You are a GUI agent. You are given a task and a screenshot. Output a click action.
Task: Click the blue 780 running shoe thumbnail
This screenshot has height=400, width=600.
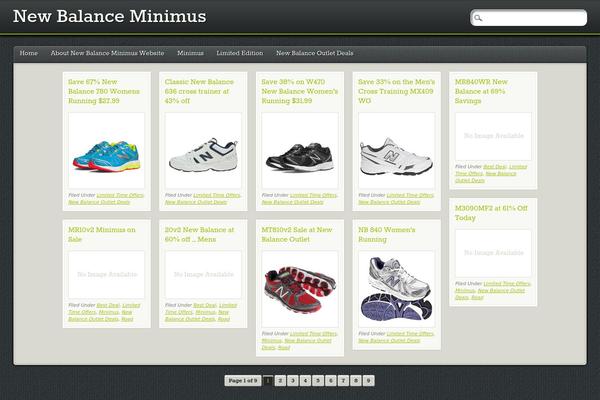tap(106, 150)
